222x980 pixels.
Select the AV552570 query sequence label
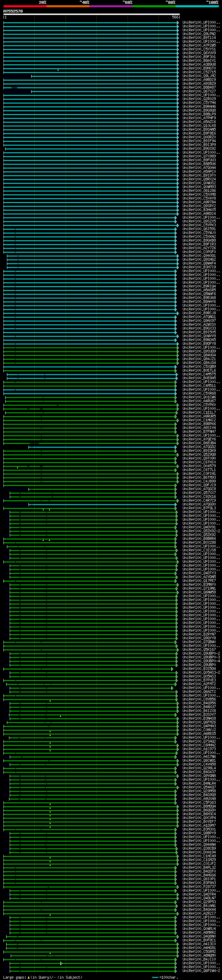point(13,11)
